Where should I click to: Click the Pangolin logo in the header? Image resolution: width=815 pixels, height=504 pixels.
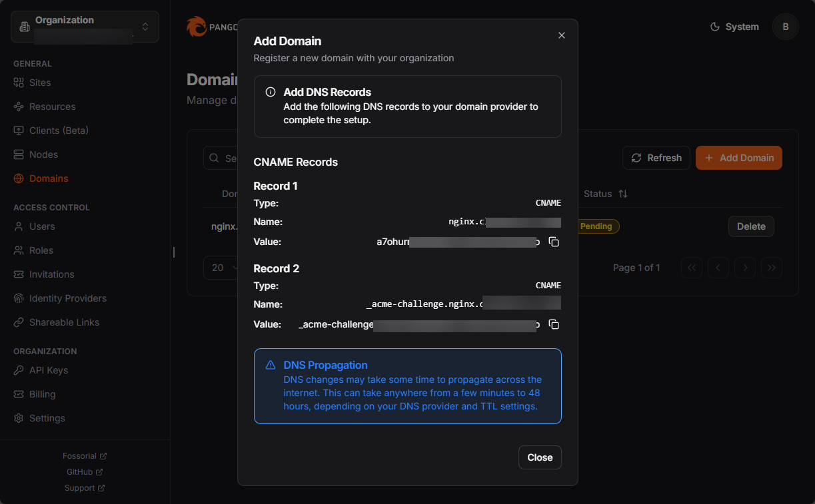197,27
